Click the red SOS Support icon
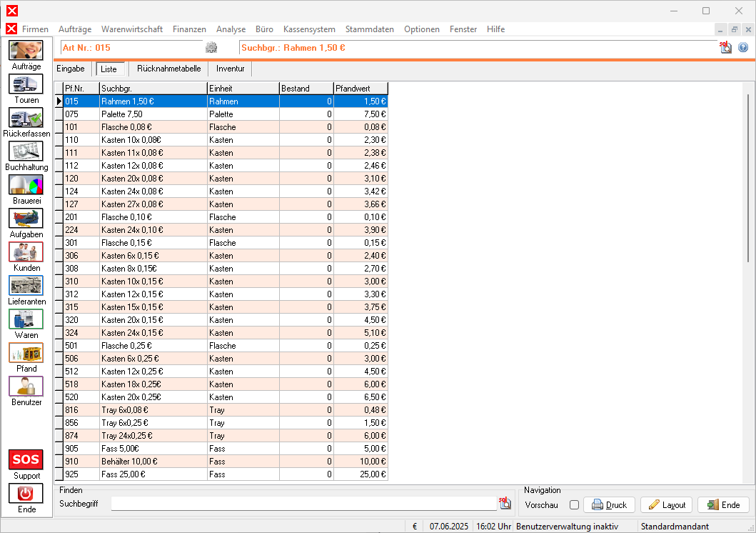Viewport: 756px width, 533px height. coord(26,459)
